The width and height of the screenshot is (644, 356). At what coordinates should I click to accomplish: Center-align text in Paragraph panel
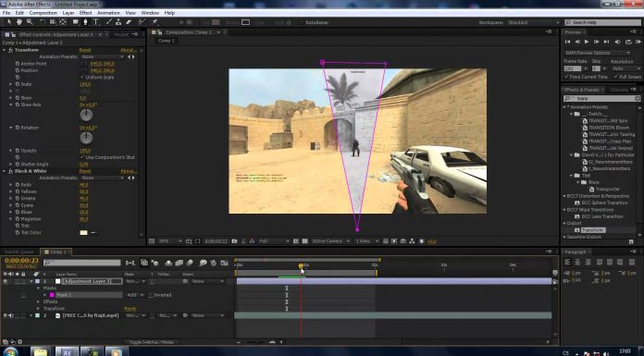click(577, 262)
